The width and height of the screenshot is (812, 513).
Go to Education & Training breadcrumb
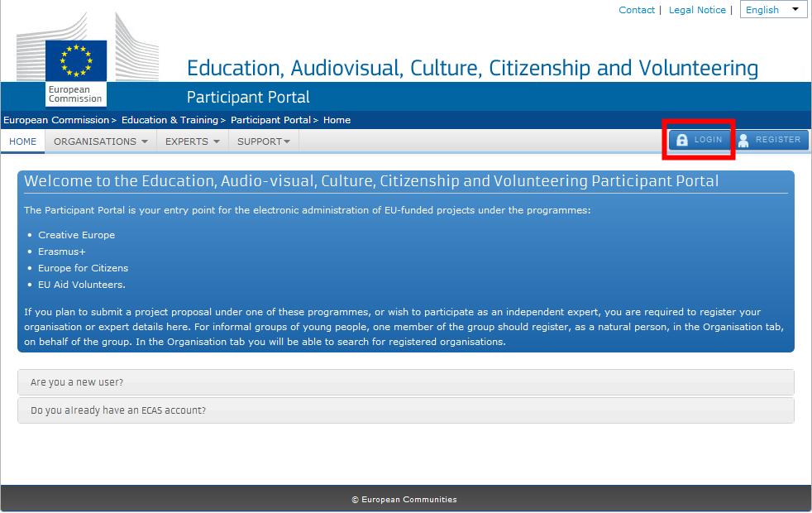coord(170,120)
